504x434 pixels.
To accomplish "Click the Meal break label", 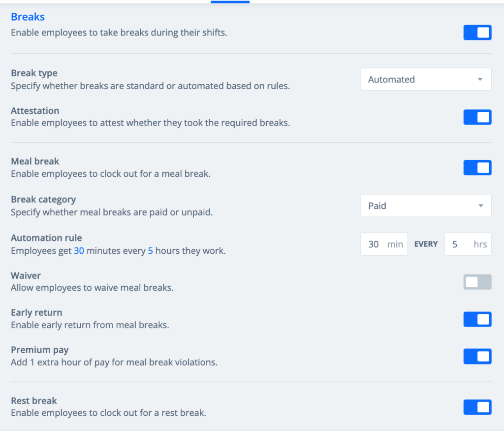I will [35, 161].
